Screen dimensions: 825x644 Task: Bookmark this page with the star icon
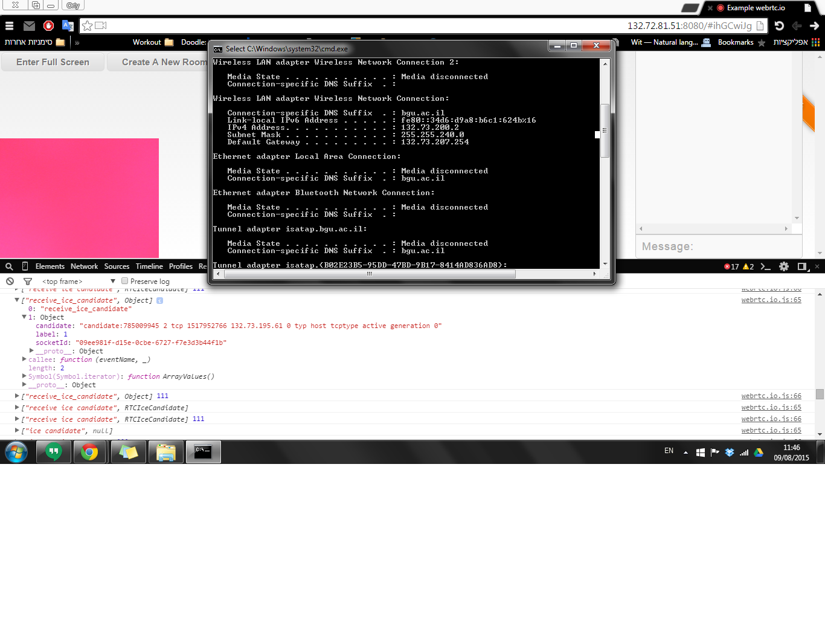pyautogui.click(x=88, y=25)
